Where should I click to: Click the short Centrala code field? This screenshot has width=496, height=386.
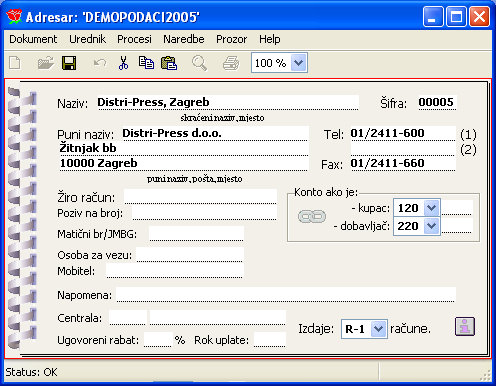point(127,318)
